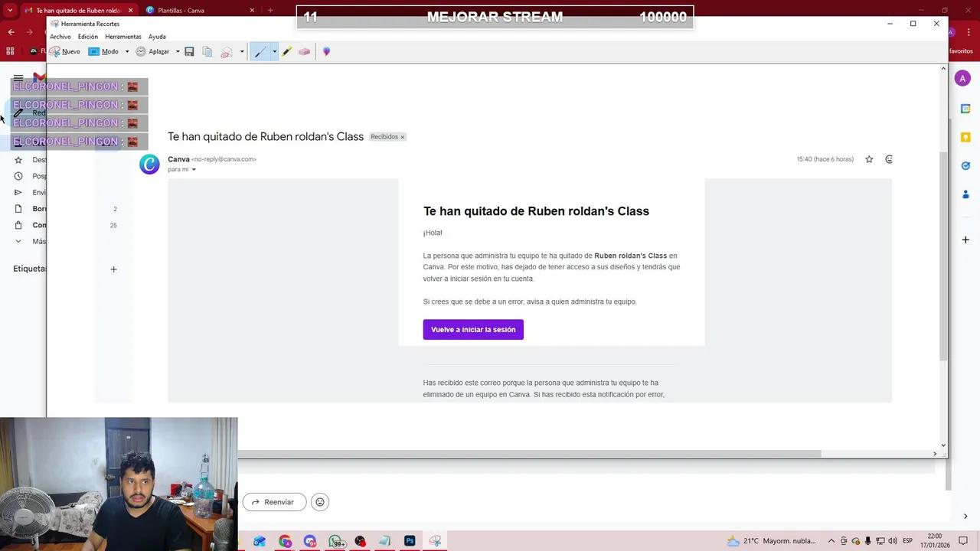Click the Nuevo snip button
This screenshot has height=551, width=980.
[65, 51]
